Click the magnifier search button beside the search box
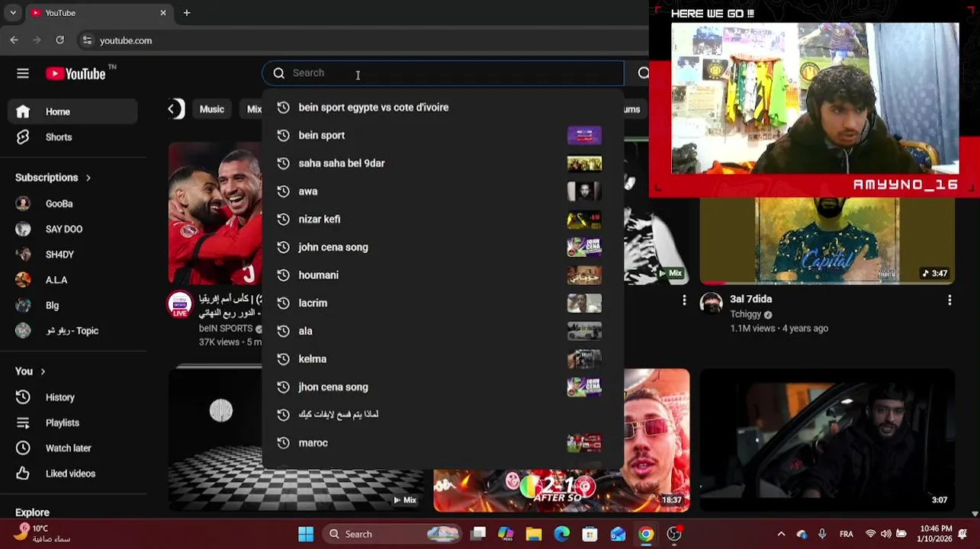Screen dimensions: 980x549 643,73
